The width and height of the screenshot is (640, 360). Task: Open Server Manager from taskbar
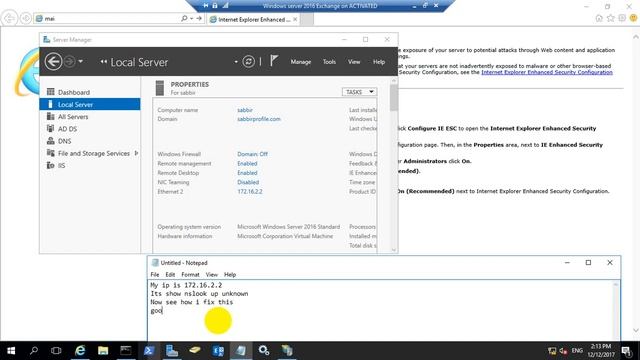click(x=172, y=351)
